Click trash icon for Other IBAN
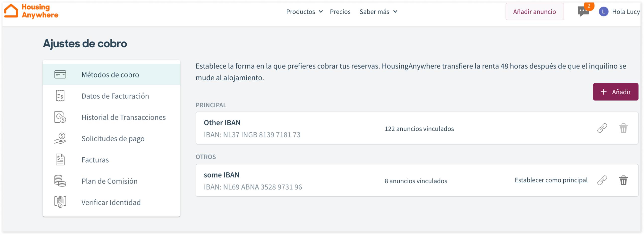The width and height of the screenshot is (644, 235). [x=623, y=128]
